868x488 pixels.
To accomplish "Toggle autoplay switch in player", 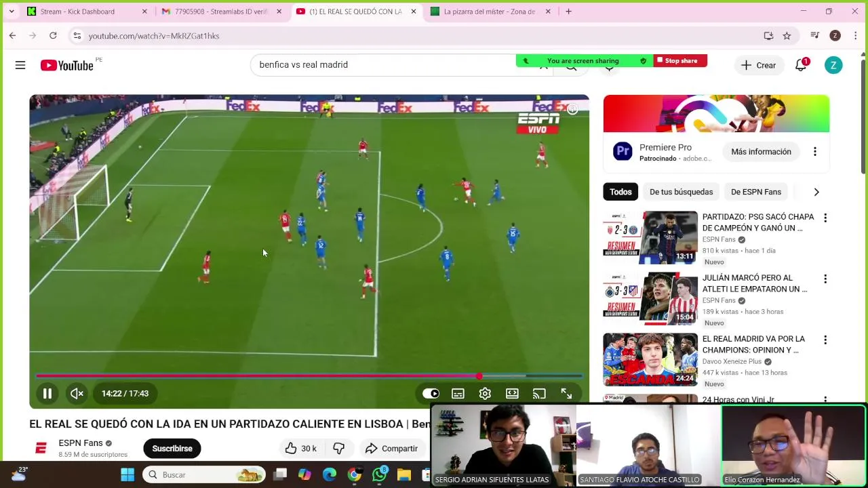I will tap(431, 393).
